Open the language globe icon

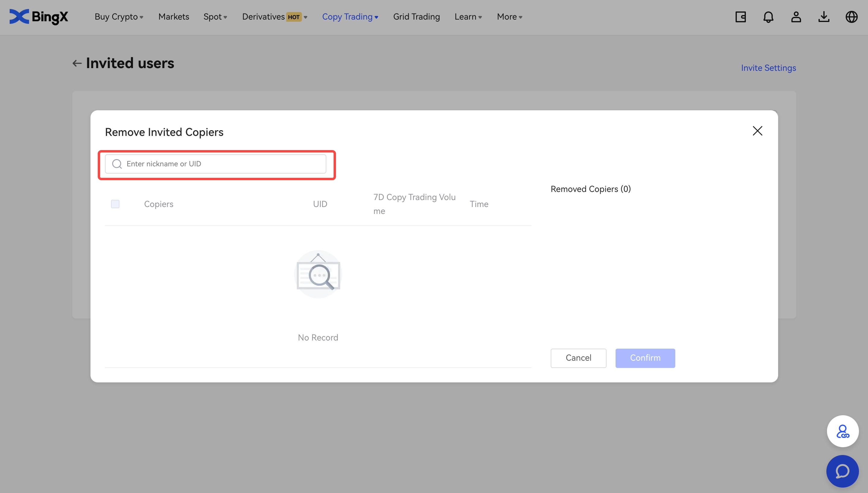[851, 17]
